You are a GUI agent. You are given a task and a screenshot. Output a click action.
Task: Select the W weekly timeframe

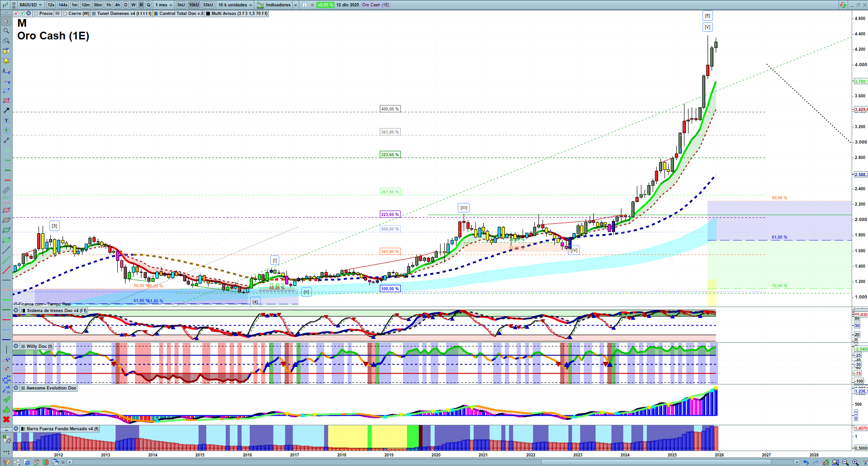click(133, 5)
